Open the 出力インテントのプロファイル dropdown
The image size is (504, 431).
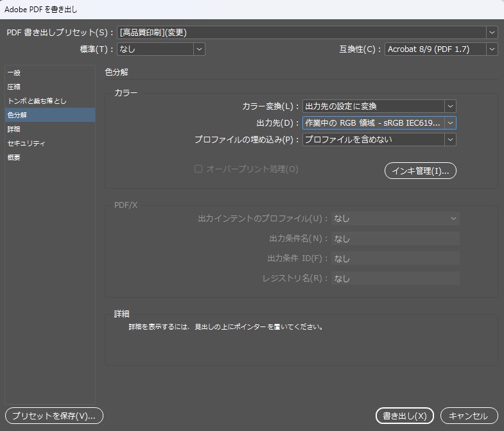point(395,219)
